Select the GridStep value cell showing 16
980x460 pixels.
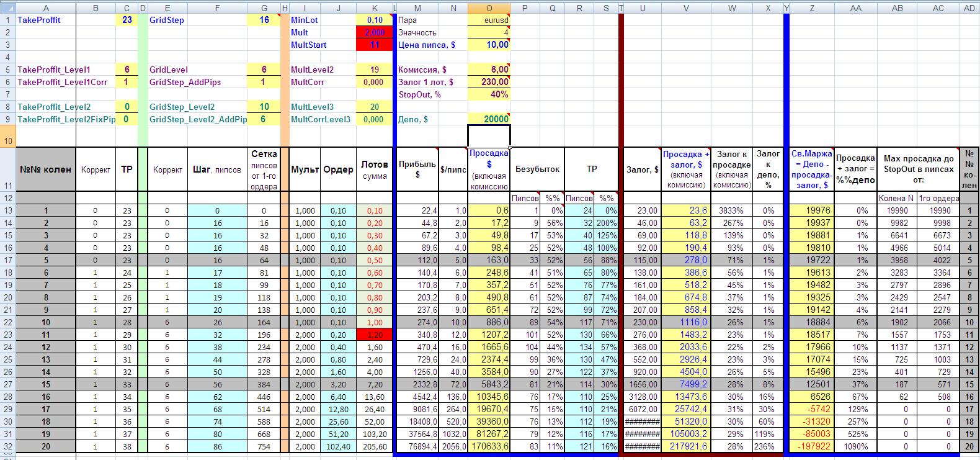pos(264,20)
